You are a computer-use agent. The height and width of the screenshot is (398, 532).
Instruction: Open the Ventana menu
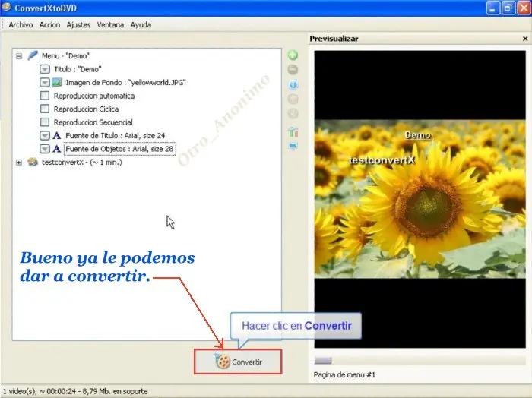click(x=110, y=25)
